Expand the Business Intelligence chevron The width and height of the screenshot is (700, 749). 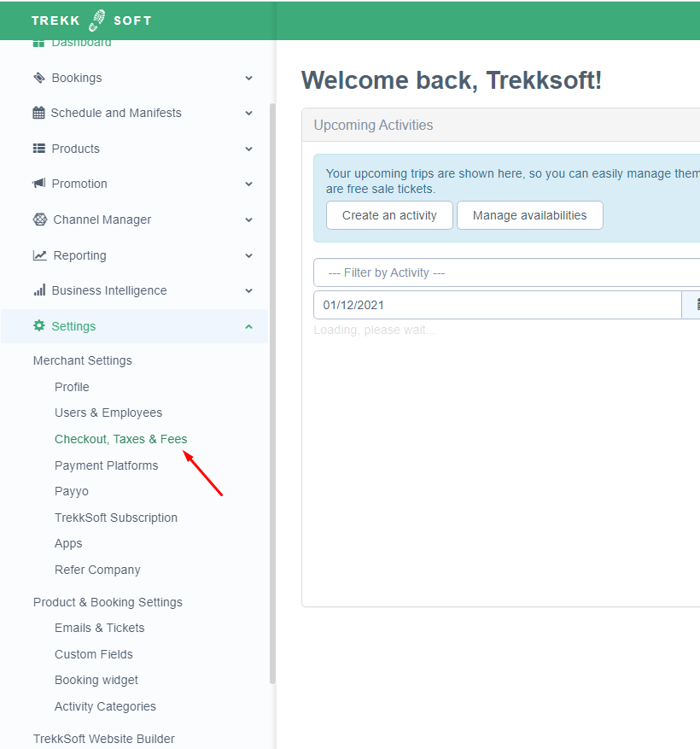[248, 291]
